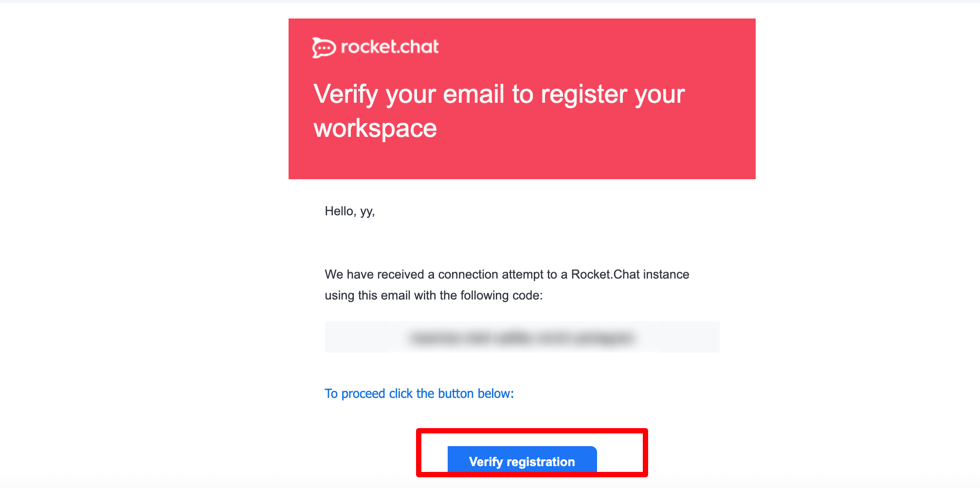Click the word "Verify" in the red header title
This screenshot has width=980, height=488.
[x=345, y=94]
